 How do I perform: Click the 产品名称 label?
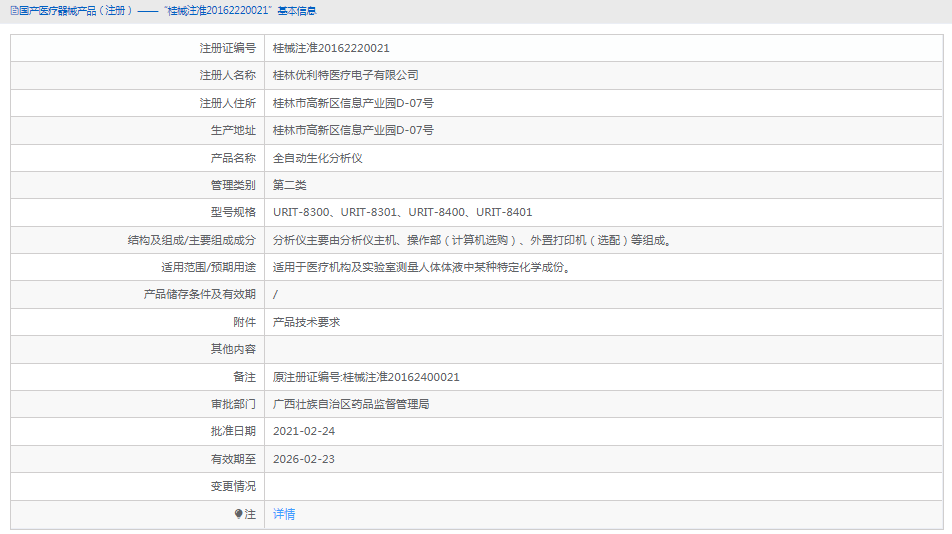point(233,158)
